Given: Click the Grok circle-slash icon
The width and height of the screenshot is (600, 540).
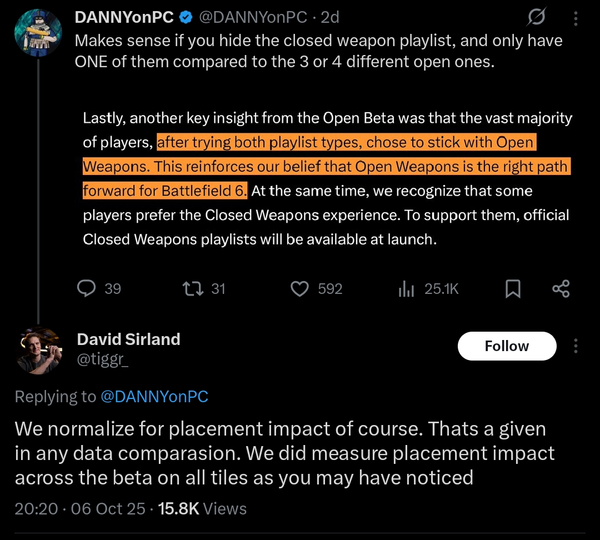Looking at the screenshot, I should [x=536, y=19].
